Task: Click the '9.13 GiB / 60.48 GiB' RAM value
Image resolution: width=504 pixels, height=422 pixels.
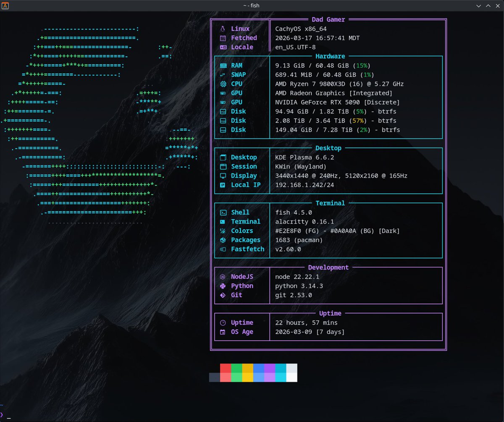Action: click(312, 66)
